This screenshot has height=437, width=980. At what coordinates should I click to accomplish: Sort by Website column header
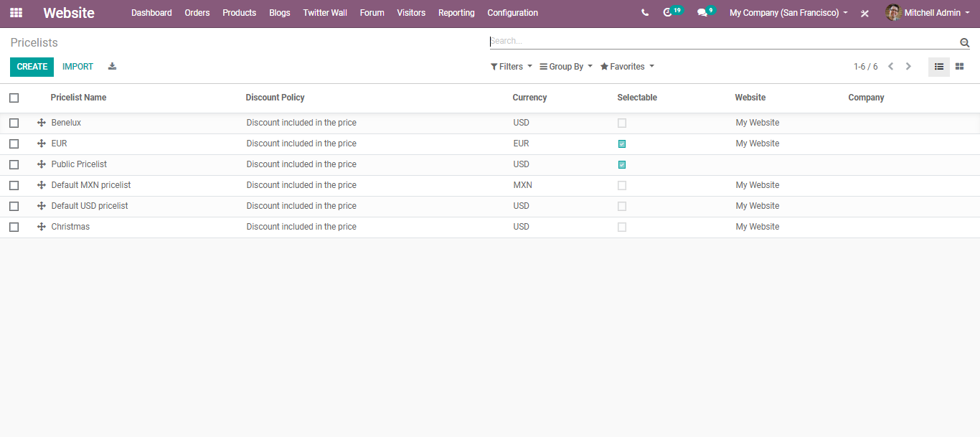(x=750, y=98)
